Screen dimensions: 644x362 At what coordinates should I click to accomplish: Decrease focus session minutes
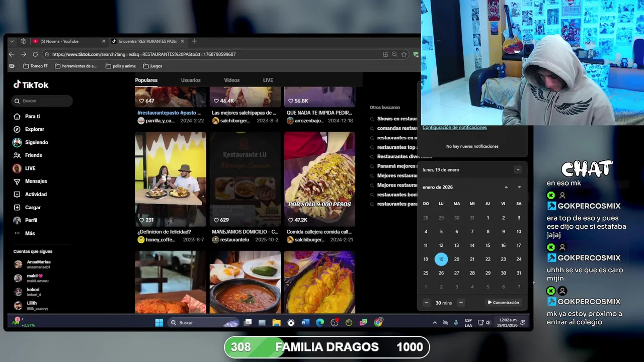426,303
